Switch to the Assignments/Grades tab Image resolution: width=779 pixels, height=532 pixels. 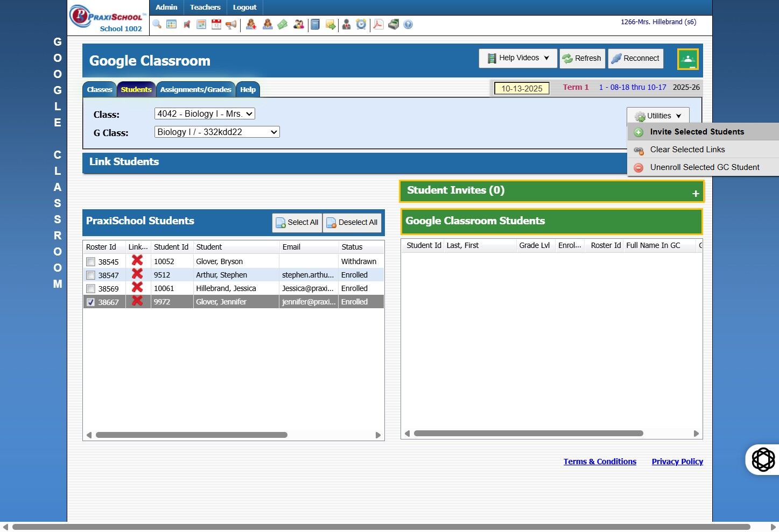pyautogui.click(x=195, y=89)
